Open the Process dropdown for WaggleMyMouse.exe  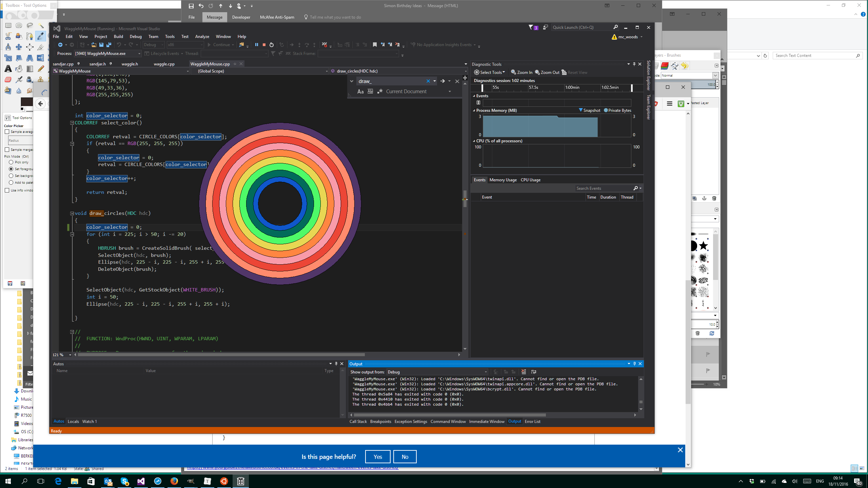pos(139,54)
